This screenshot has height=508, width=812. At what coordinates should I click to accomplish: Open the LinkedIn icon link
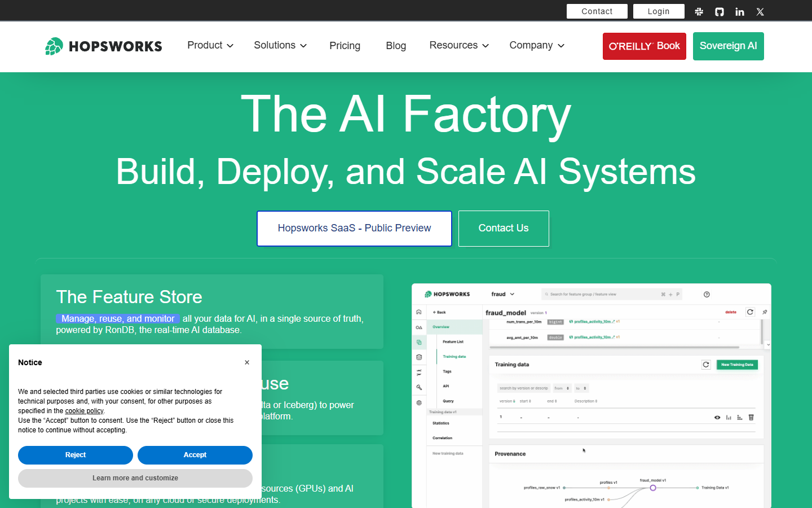tap(740, 11)
